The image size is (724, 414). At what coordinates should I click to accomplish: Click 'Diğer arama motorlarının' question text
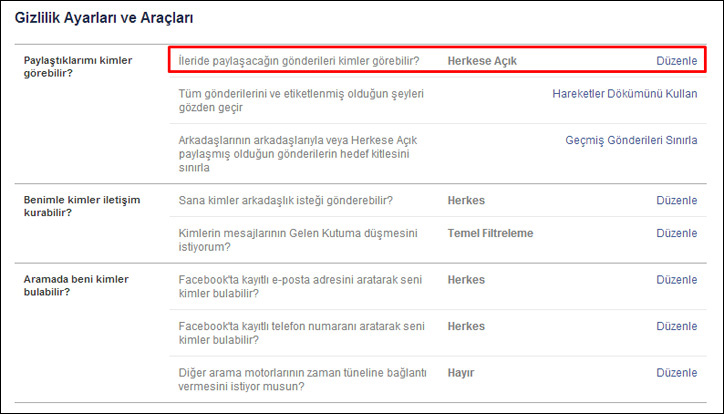click(302, 380)
